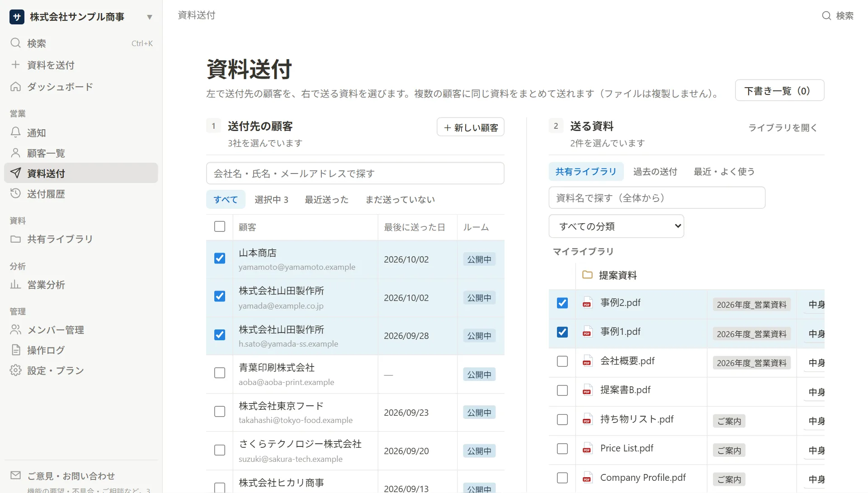Open the すべての分類 category dropdown
The width and height of the screenshot is (868, 493).
(616, 226)
